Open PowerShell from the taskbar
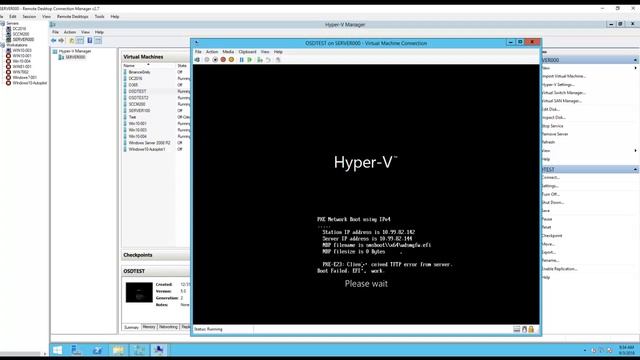The image size is (640, 360). coord(97,350)
